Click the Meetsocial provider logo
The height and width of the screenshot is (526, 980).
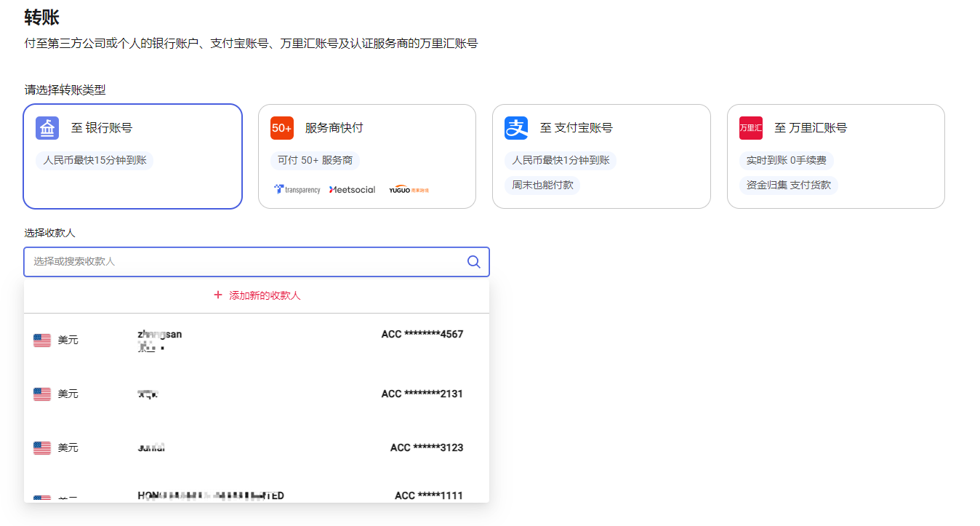pos(353,190)
